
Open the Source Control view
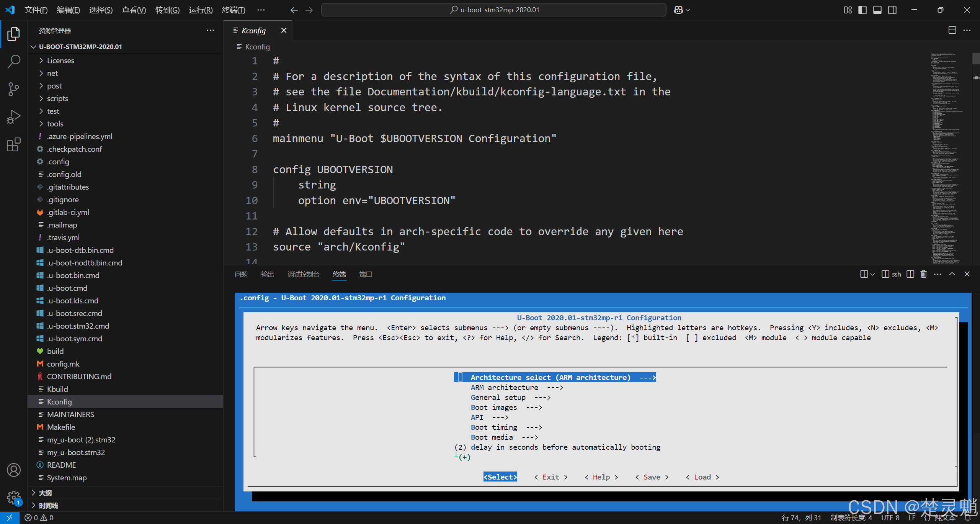(14, 89)
